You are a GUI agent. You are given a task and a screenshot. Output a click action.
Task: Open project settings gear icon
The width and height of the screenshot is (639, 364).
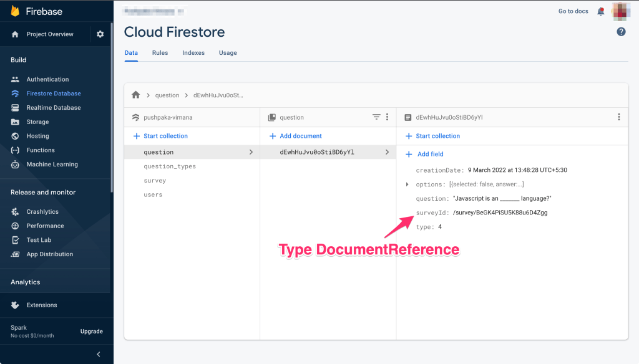pyautogui.click(x=100, y=34)
